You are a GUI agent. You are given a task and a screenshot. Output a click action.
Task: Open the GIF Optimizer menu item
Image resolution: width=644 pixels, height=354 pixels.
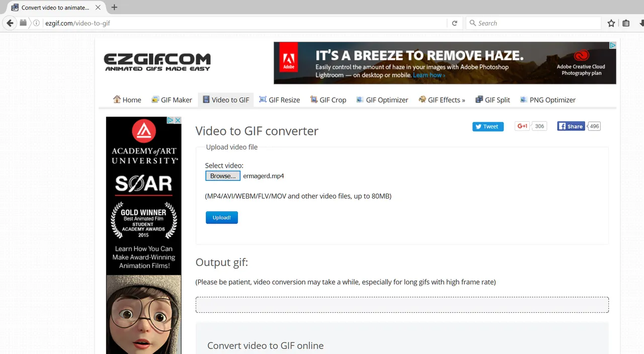tap(382, 100)
